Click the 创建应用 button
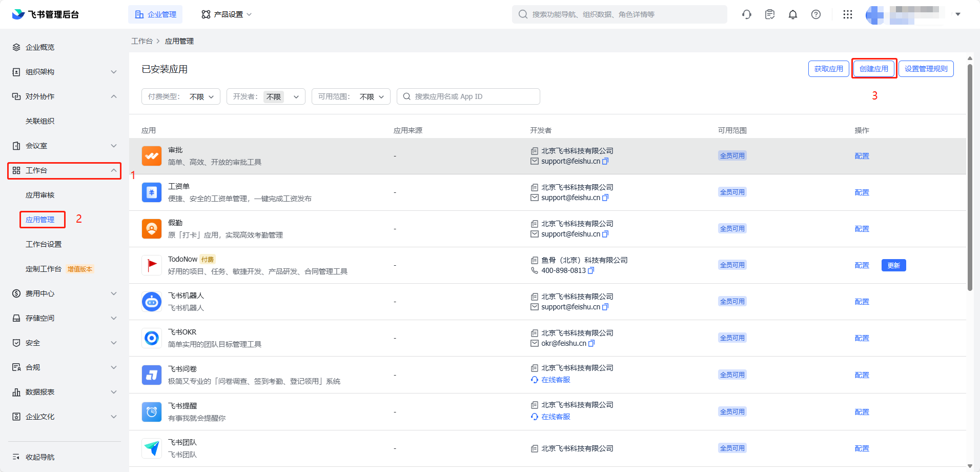The image size is (980, 472). pos(874,69)
